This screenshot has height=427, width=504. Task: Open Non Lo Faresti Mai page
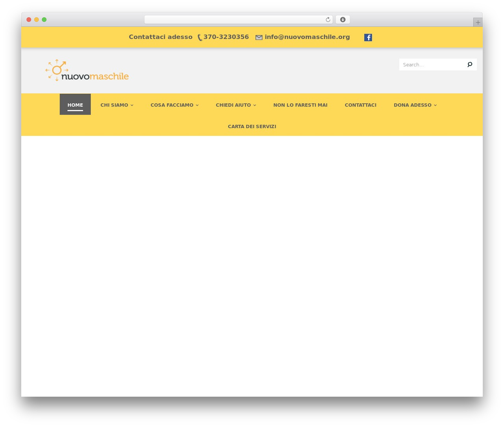[300, 105]
